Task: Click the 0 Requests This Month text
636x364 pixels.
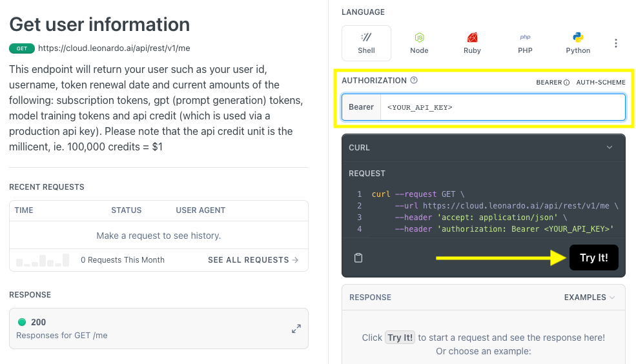Action: 123,260
